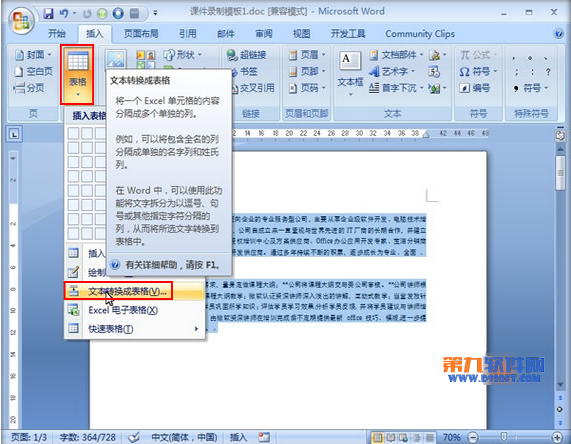Choose Excel Spreadsheet (Excel 电子表格) menu item
This screenshot has width=571, height=444.
point(134,310)
